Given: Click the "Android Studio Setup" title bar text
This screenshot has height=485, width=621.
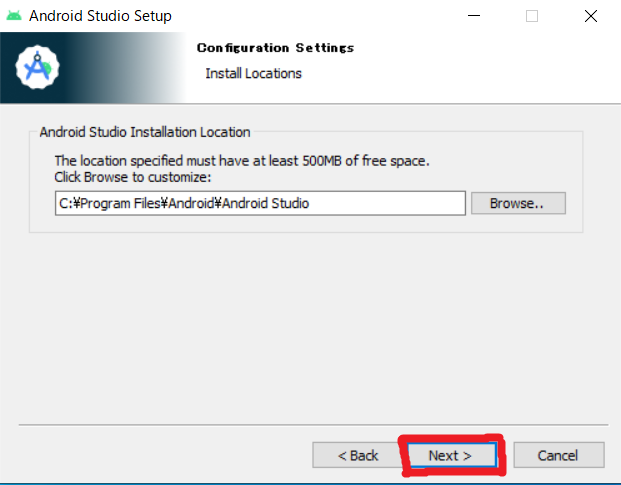Looking at the screenshot, I should point(100,16).
